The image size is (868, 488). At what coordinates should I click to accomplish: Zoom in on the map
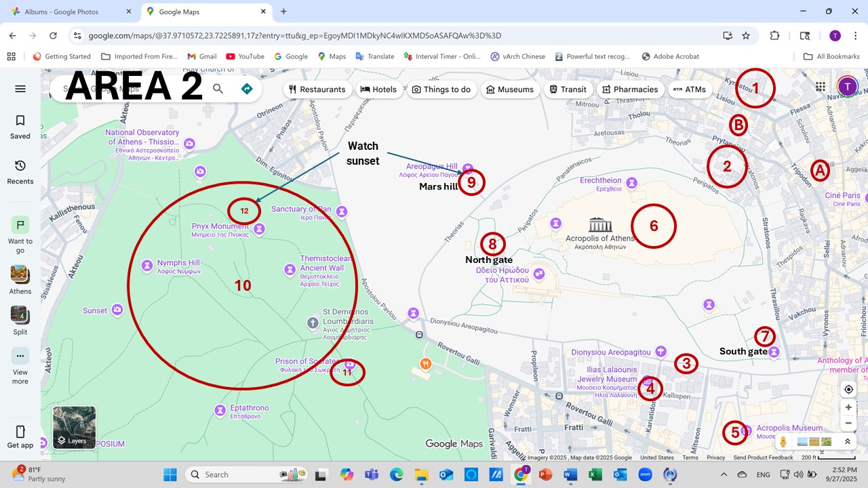848,407
